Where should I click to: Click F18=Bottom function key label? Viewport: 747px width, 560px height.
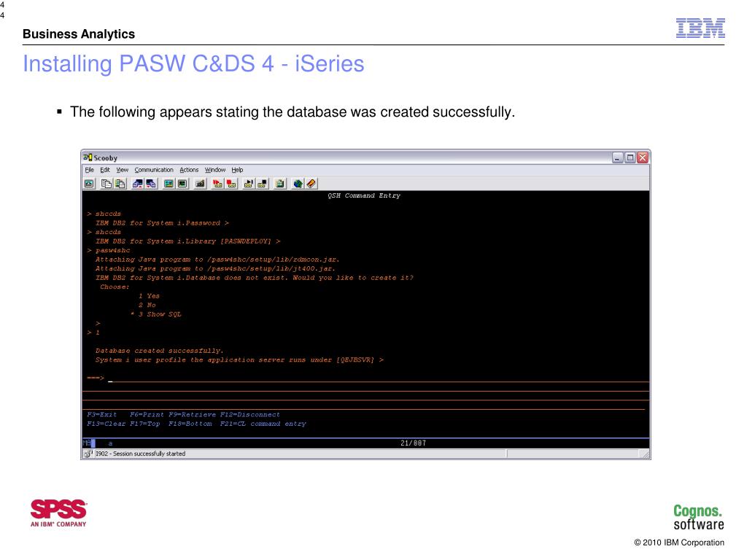coord(190,424)
